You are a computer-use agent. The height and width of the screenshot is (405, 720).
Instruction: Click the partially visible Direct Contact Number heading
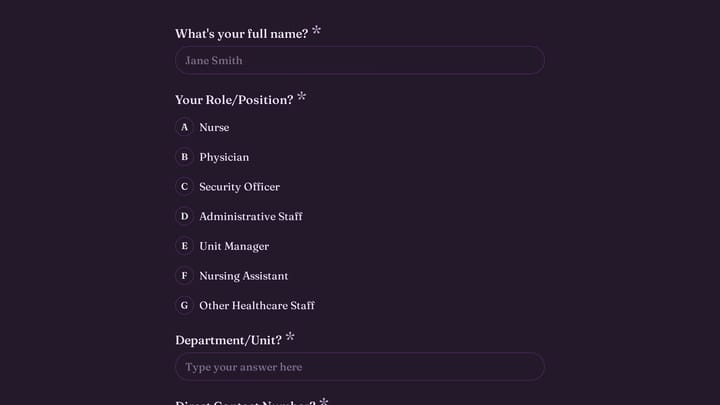point(245,402)
